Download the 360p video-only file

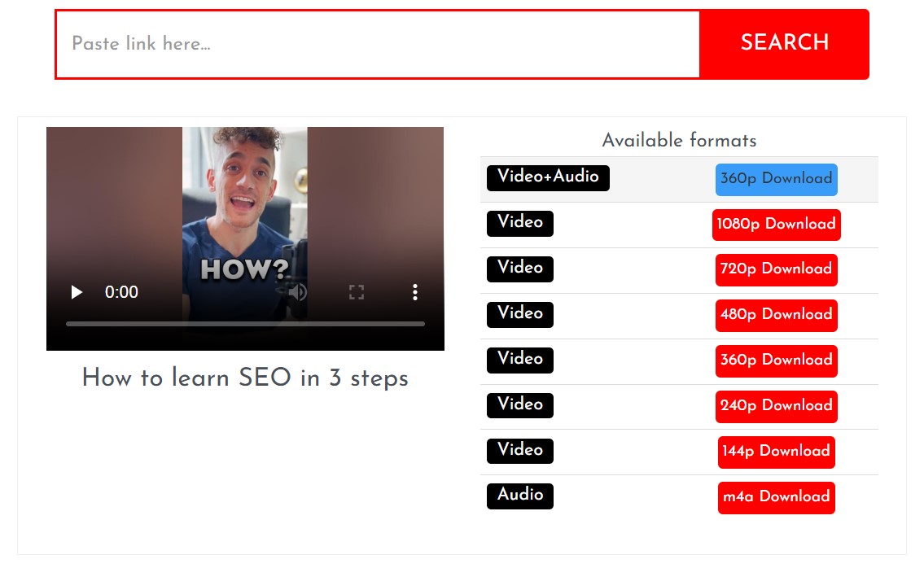[776, 360]
